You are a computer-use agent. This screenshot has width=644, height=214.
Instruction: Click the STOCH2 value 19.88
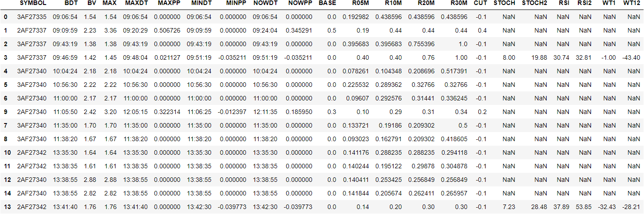tap(540, 57)
